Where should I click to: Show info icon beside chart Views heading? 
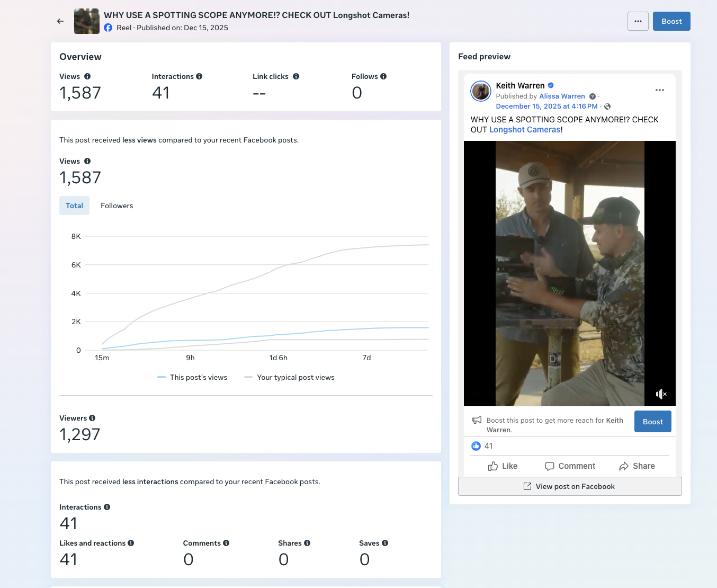(x=87, y=161)
